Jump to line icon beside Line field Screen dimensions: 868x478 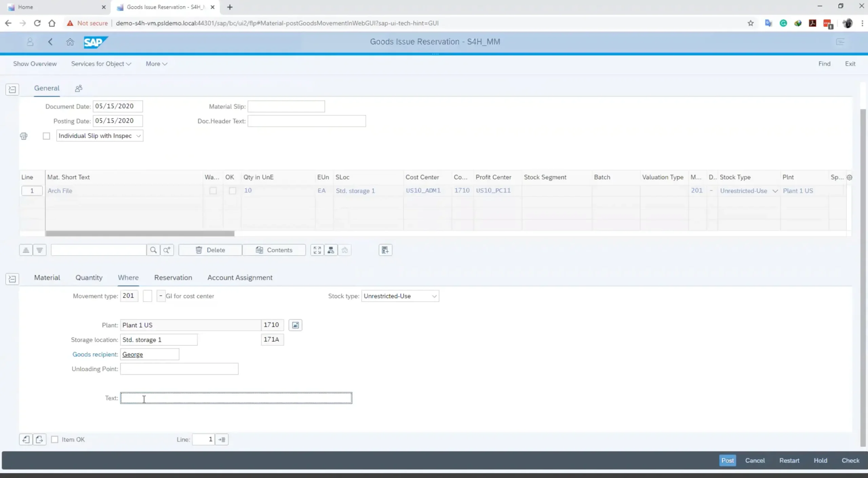click(x=222, y=440)
